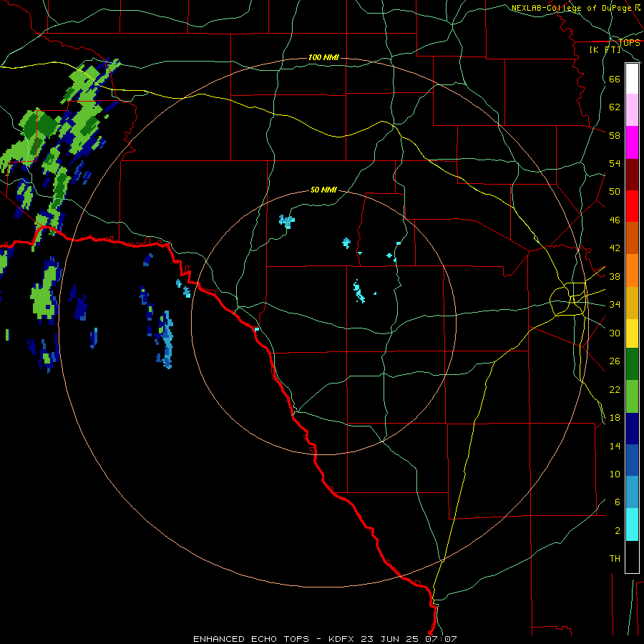644x644 pixels.
Task: Click the legend value '30'
Action: pyautogui.click(x=615, y=333)
